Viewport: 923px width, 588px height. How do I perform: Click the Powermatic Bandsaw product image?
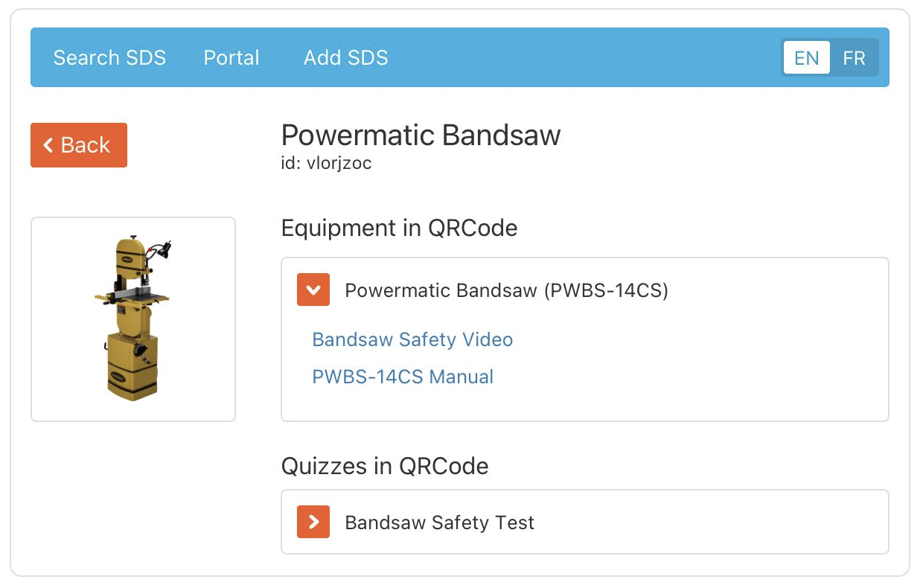coord(132,318)
